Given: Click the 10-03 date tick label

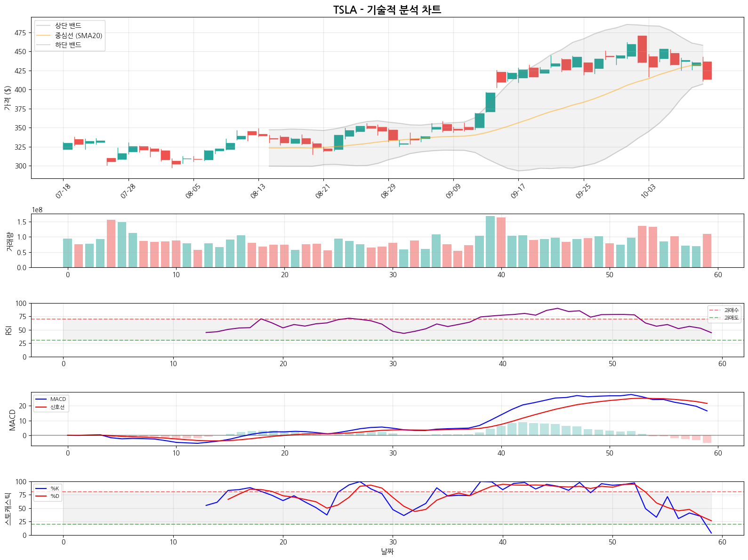Looking at the screenshot, I should point(648,191).
